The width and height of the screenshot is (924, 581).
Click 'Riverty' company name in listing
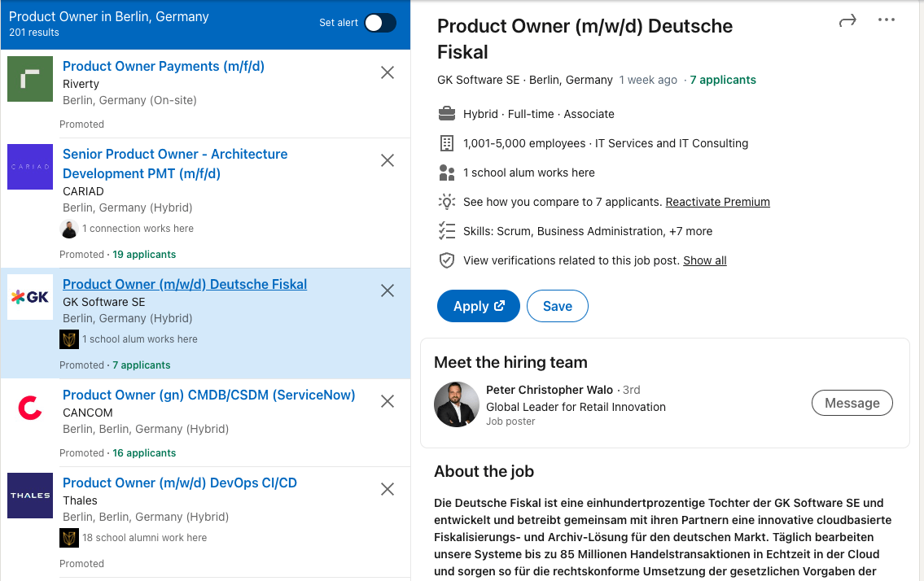[x=81, y=84]
